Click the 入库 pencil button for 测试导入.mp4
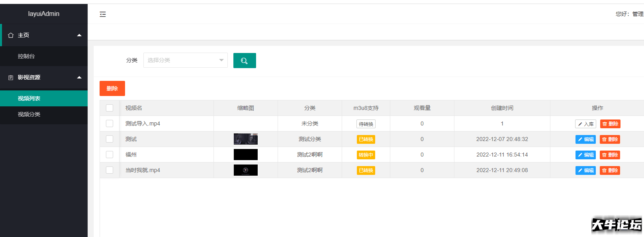Viewport: 644px width, 237px height. (x=585, y=124)
